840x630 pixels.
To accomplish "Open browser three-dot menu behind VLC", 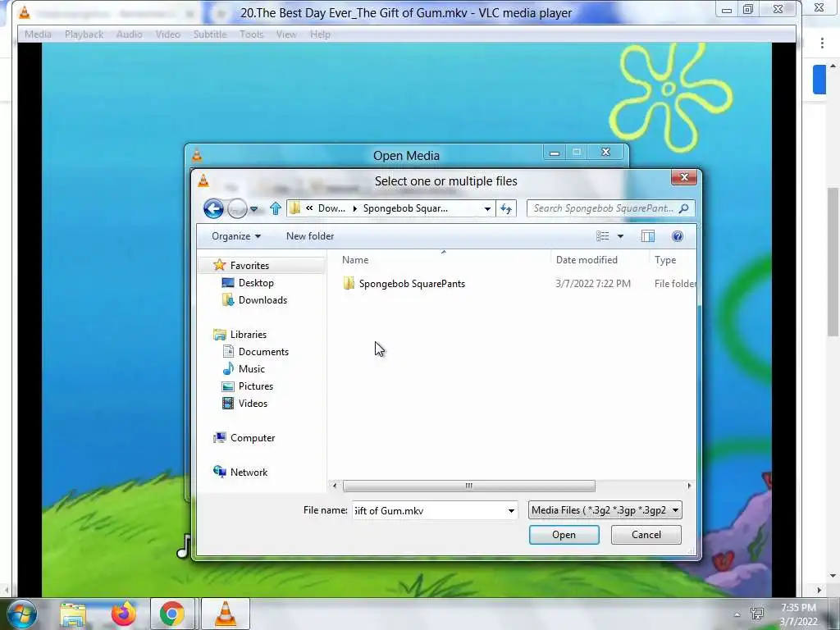I will pos(822,43).
